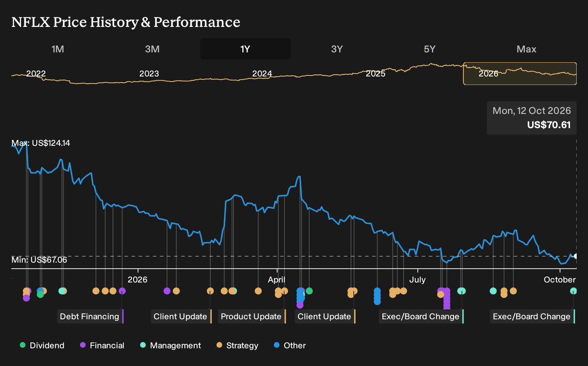Switch to the 3Y time range
The width and height of the screenshot is (588, 366).
tap(337, 49)
